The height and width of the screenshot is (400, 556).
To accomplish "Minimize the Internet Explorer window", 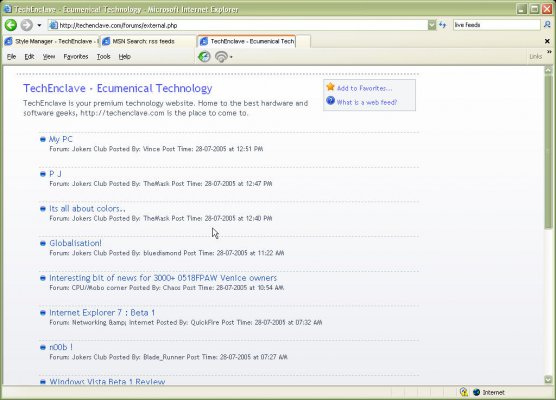I will pos(521,9).
